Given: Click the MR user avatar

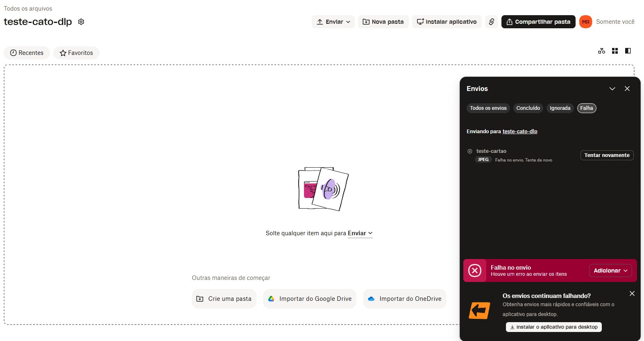Looking at the screenshot, I should pyautogui.click(x=585, y=22).
